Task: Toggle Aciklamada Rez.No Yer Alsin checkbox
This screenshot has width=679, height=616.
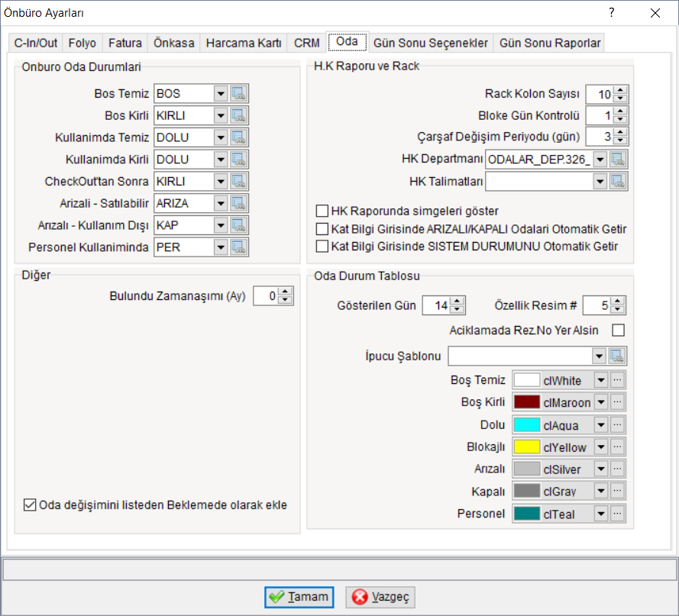Action: [x=619, y=331]
